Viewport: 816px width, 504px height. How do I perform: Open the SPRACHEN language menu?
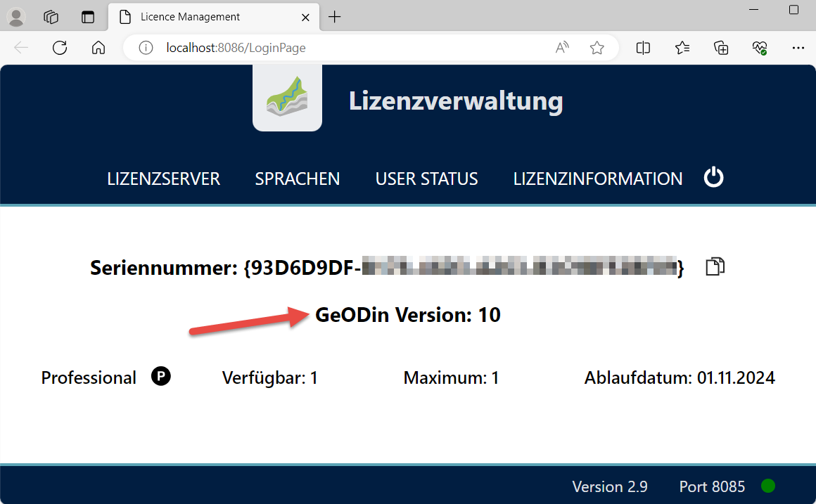(297, 179)
